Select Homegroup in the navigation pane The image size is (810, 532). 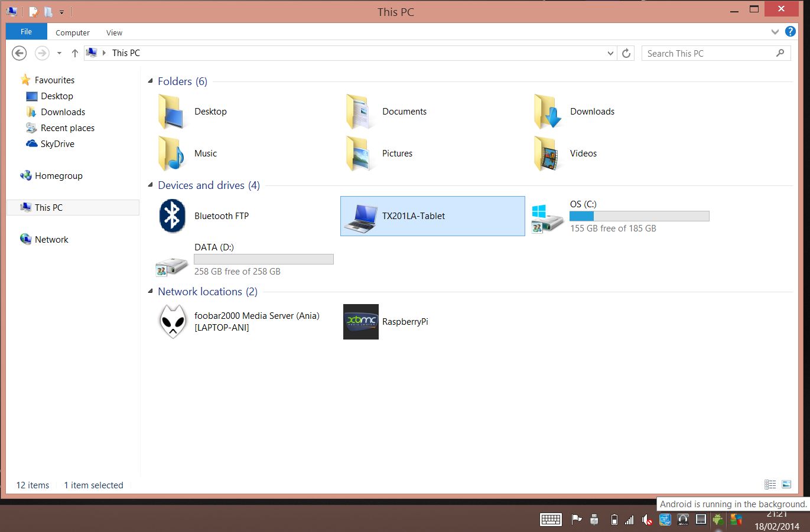pyautogui.click(x=58, y=176)
